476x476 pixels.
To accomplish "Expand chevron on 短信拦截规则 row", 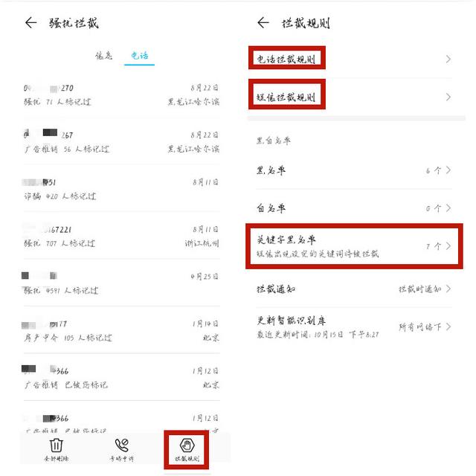I will (x=448, y=97).
